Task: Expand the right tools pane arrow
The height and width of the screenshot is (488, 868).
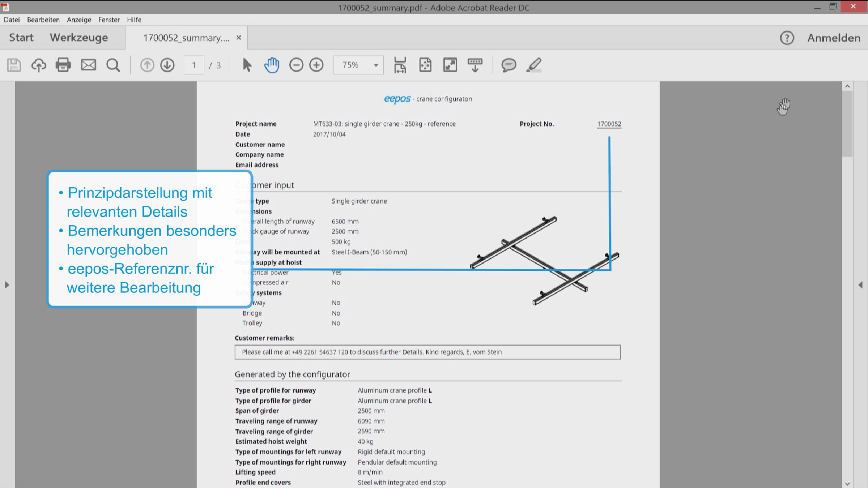Action: (860, 285)
